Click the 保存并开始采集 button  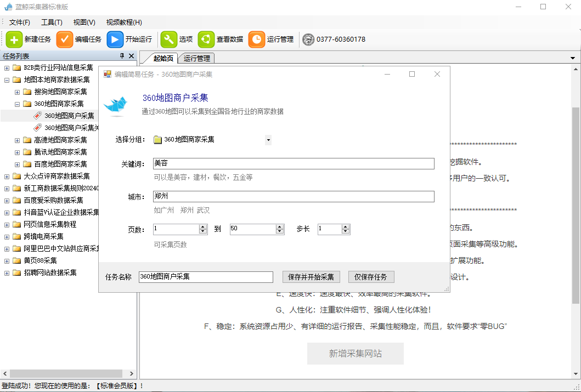tap(311, 277)
